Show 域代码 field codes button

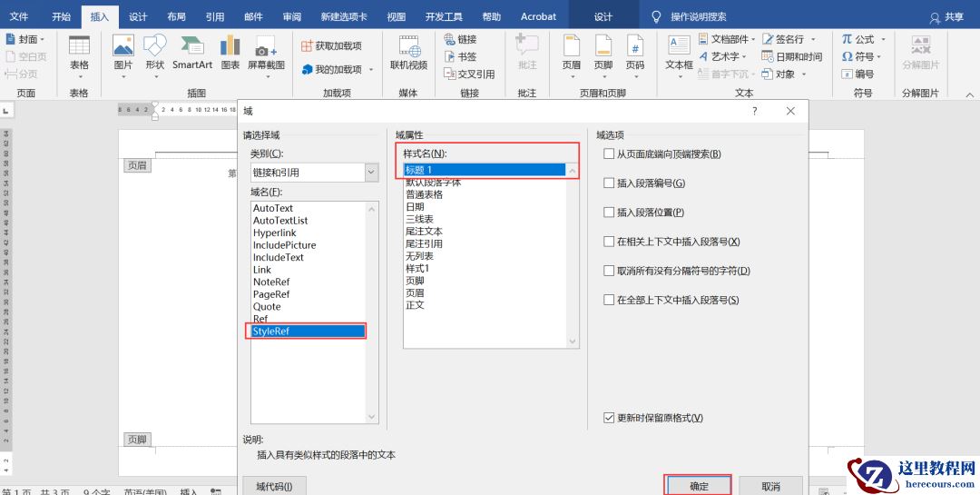(x=274, y=486)
